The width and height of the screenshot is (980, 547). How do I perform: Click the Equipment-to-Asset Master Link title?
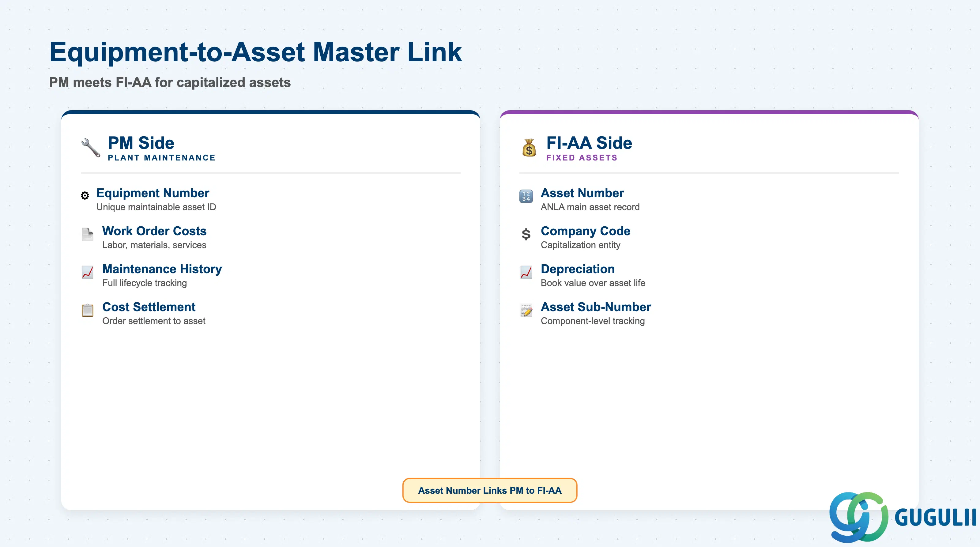[x=255, y=52]
